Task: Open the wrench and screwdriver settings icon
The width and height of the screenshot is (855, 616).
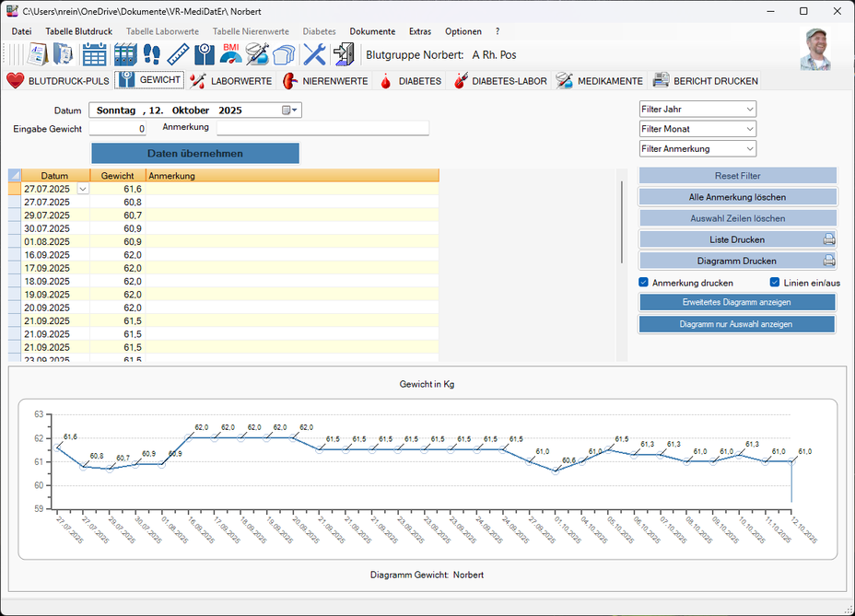Action: [x=314, y=54]
